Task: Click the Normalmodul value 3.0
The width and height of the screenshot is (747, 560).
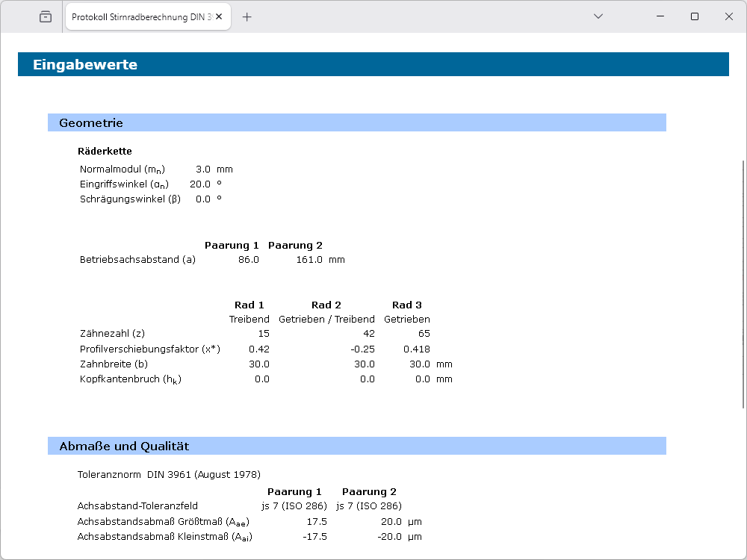Action: 202,169
